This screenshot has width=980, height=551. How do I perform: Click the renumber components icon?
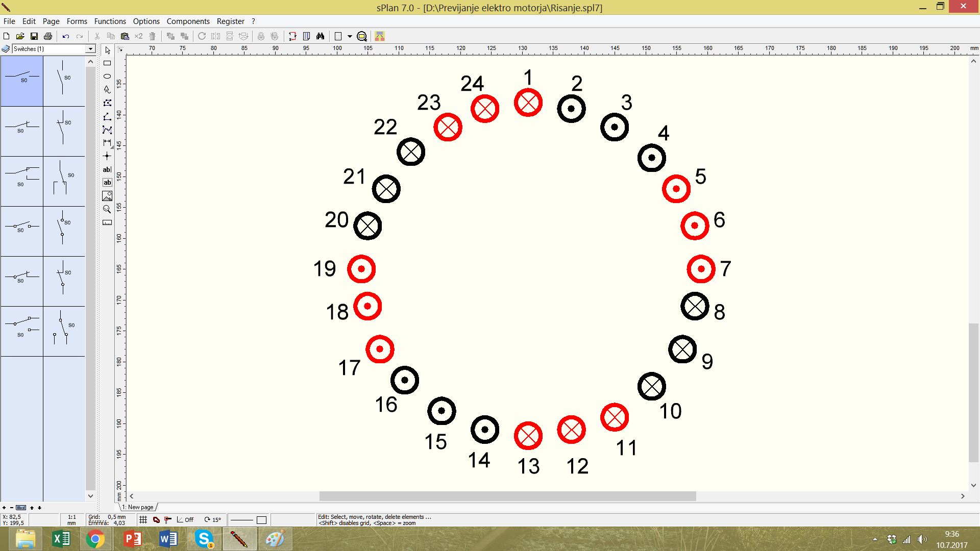[292, 36]
